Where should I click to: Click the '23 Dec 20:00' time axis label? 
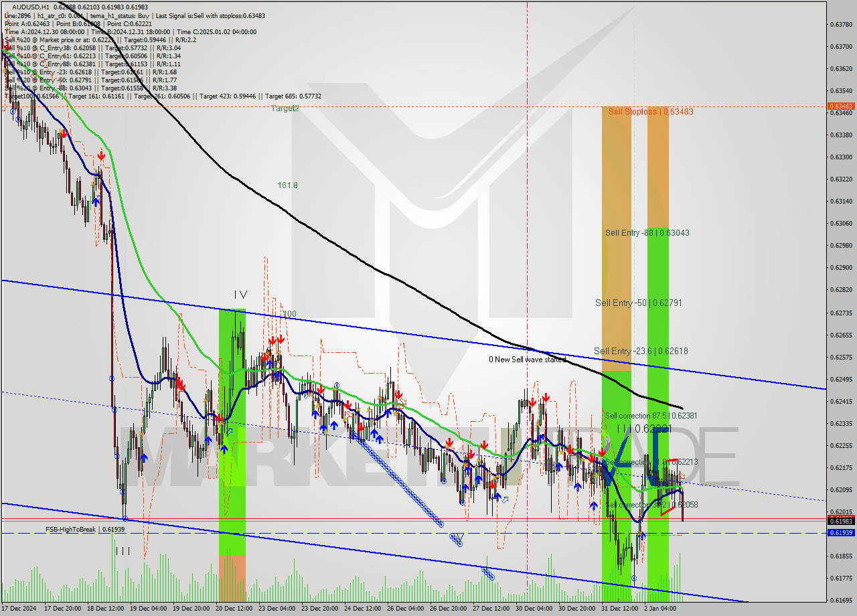click(320, 609)
